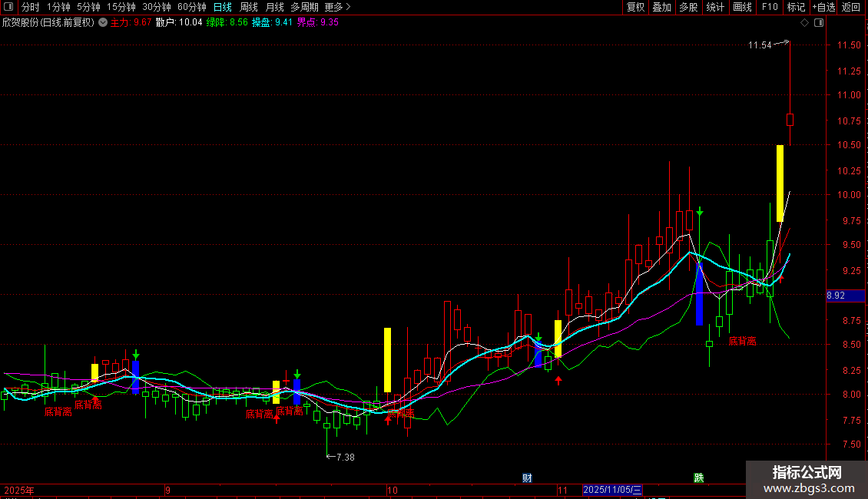
Task: Toggle the 叠加 overlay option
Action: (662, 7)
